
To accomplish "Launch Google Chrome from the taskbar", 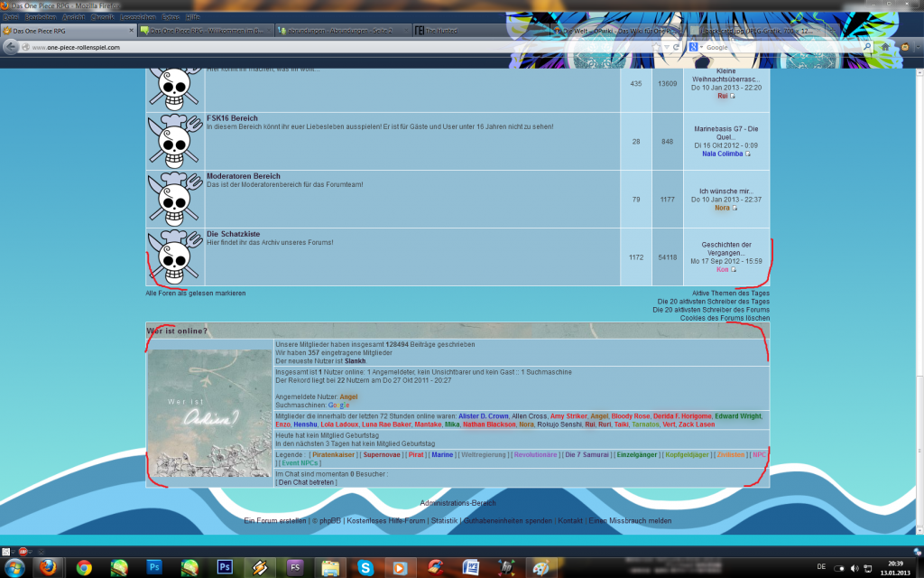I will (84, 567).
